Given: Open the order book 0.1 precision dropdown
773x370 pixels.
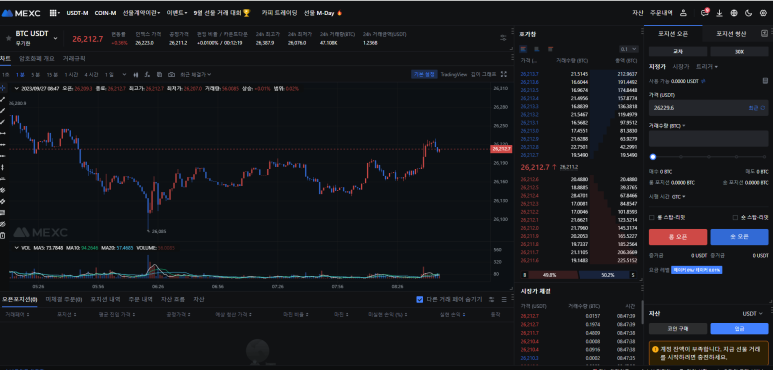Looking at the screenshot, I should tap(629, 49).
